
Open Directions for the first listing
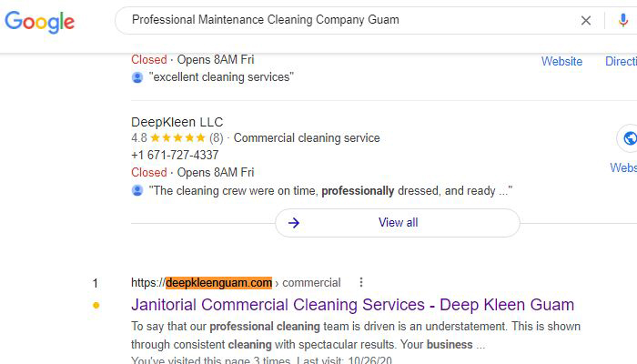pyautogui.click(x=621, y=61)
